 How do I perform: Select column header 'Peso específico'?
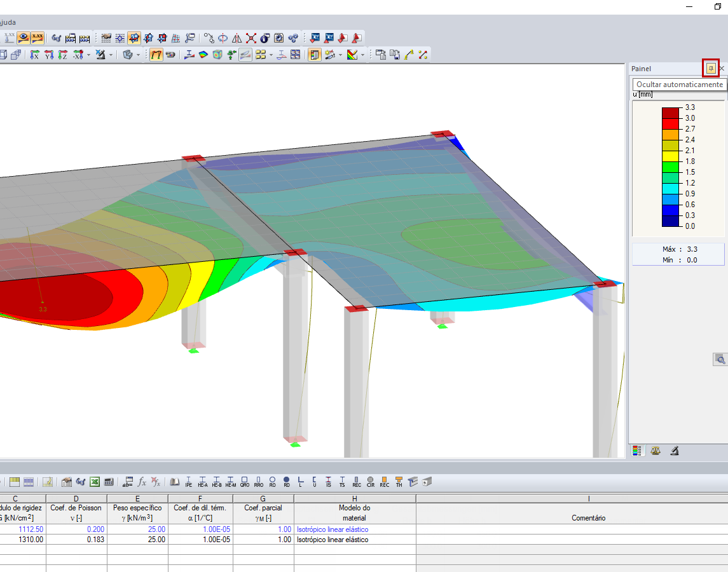pyautogui.click(x=137, y=513)
